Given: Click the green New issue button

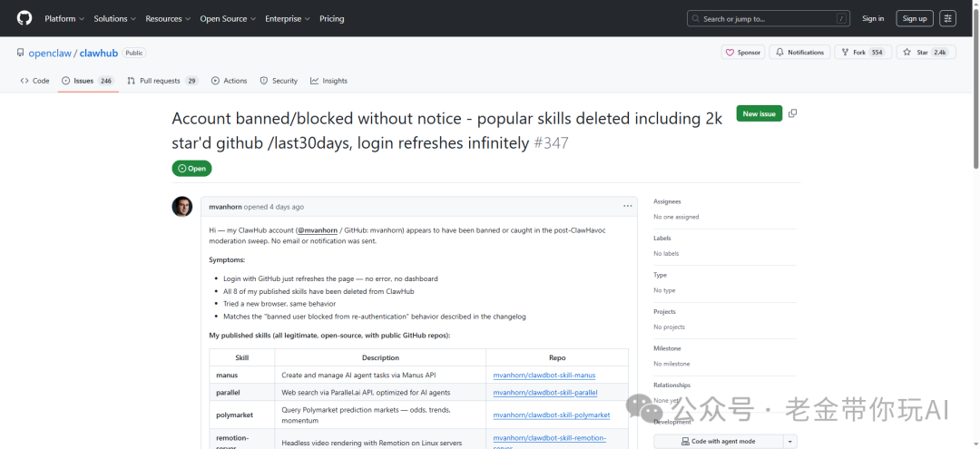Looking at the screenshot, I should pyautogui.click(x=759, y=113).
